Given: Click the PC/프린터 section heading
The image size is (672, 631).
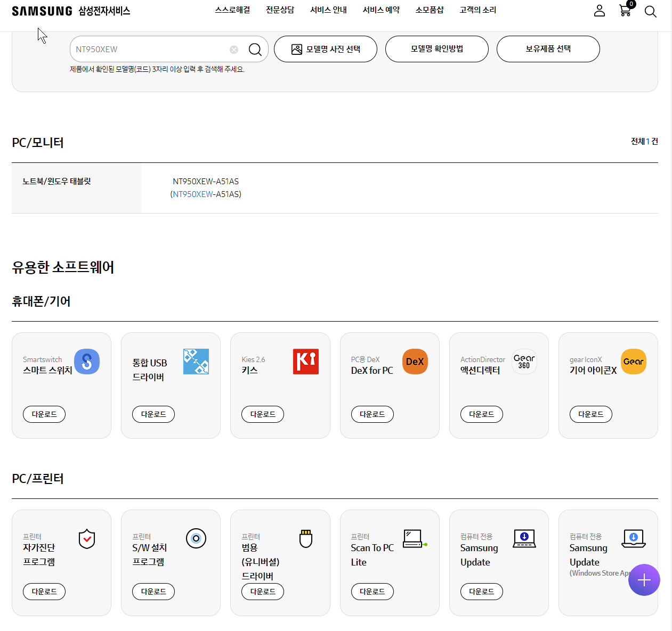Looking at the screenshot, I should click(x=38, y=479).
